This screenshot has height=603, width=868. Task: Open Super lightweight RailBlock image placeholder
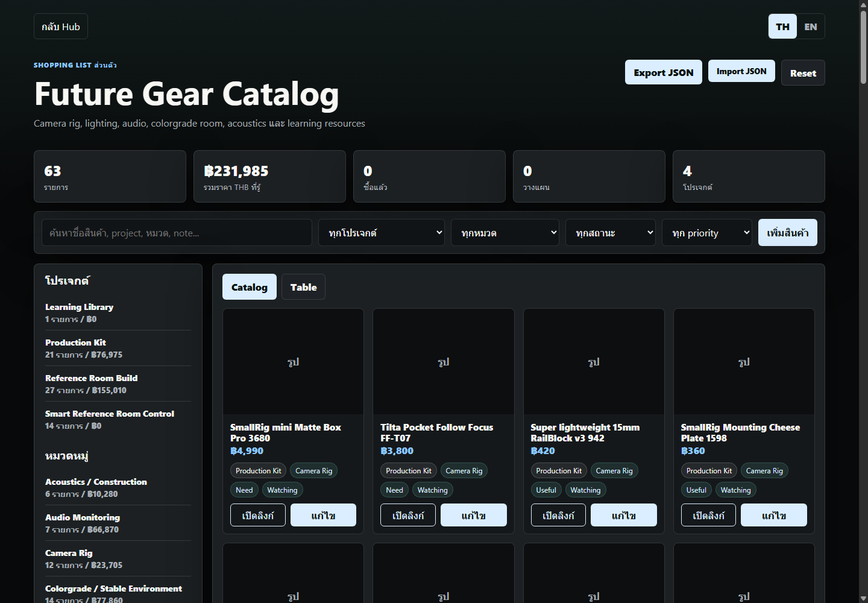594,362
